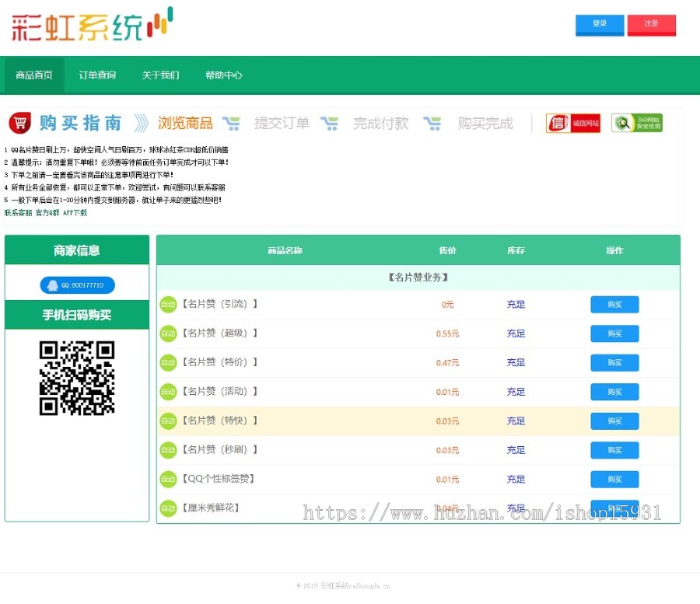Viewport: 700px width, 604px height.
Task: Click the 自动 icon beside 名片赞（特快）
Action: 168,421
